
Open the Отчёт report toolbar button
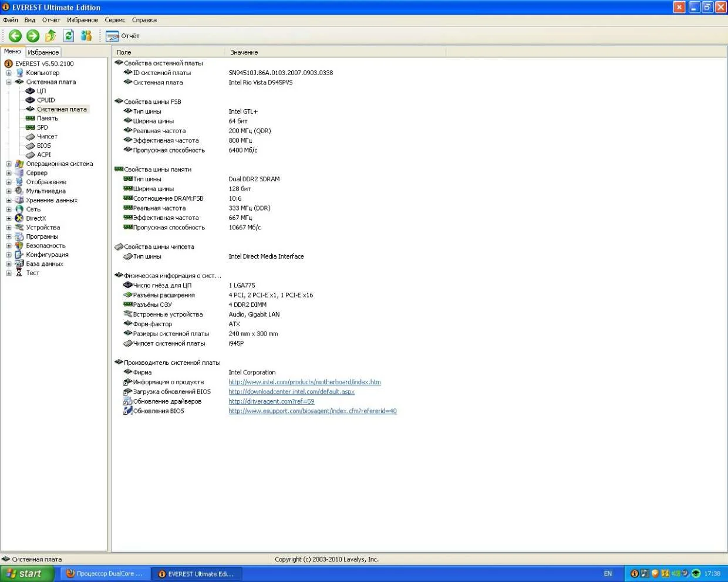point(123,36)
